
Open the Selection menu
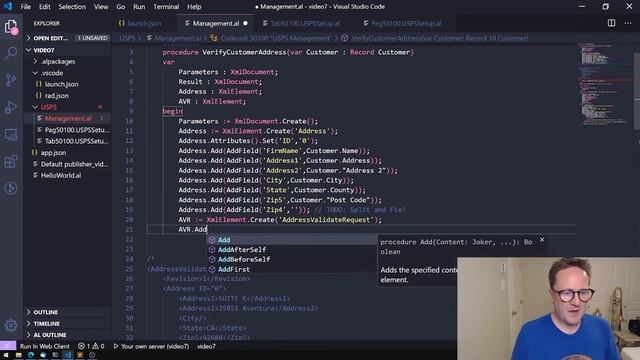pos(72,7)
